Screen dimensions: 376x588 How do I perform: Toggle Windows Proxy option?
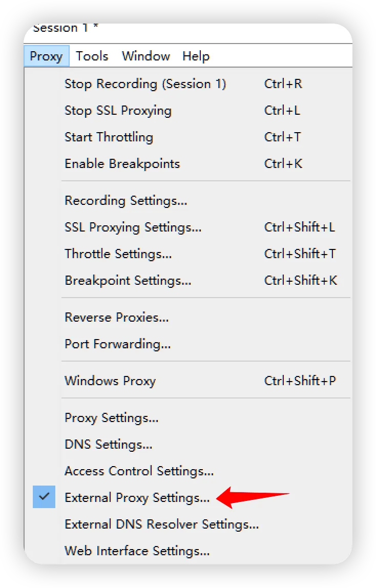(110, 381)
